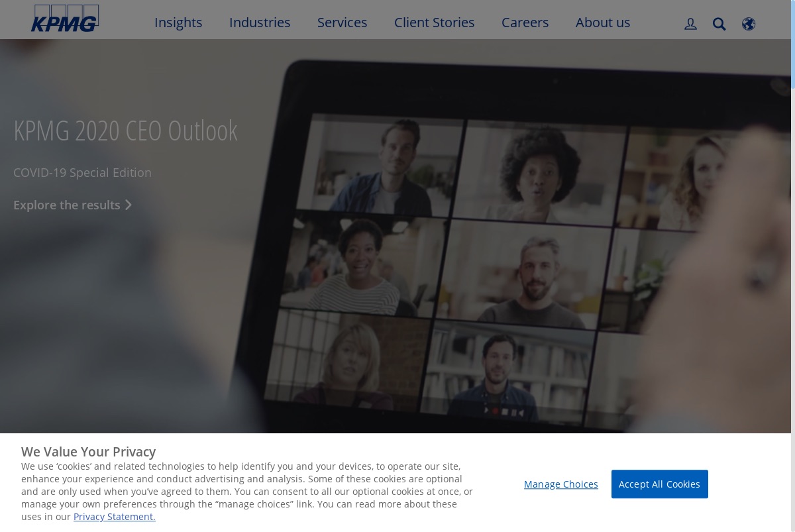Screen dimensions: 795x532
Task: Open the About us menu
Action: pos(603,23)
